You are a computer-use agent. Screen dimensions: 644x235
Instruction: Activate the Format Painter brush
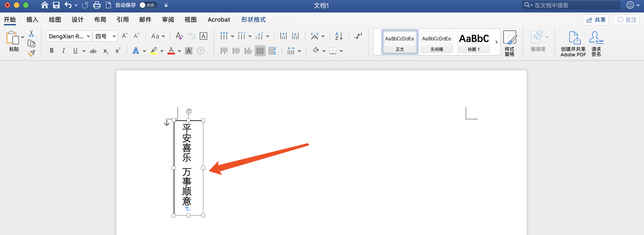[x=31, y=53]
